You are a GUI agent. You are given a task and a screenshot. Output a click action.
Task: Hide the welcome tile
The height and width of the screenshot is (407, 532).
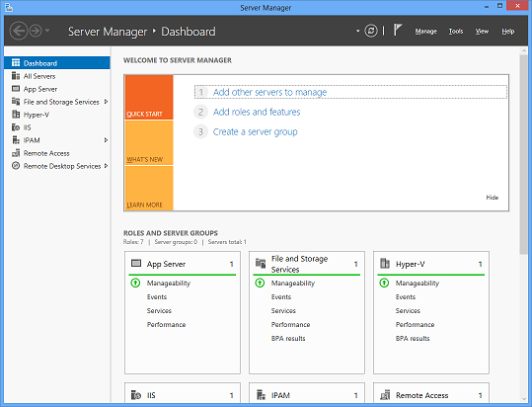pyautogui.click(x=492, y=198)
